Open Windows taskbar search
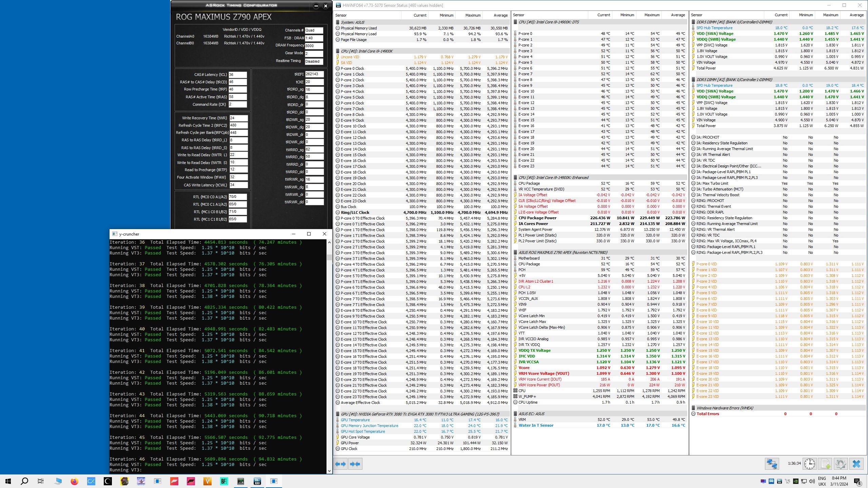868x488 pixels. tap(24, 481)
